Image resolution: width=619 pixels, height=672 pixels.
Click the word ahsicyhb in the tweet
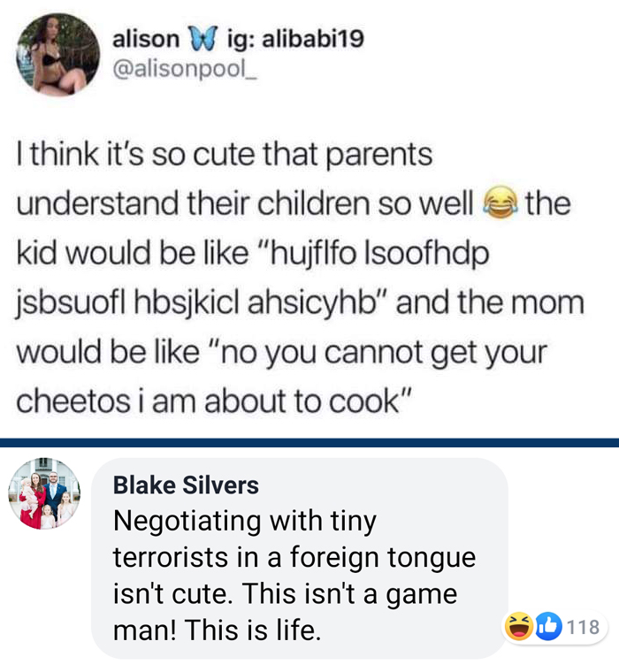pyautogui.click(x=311, y=302)
